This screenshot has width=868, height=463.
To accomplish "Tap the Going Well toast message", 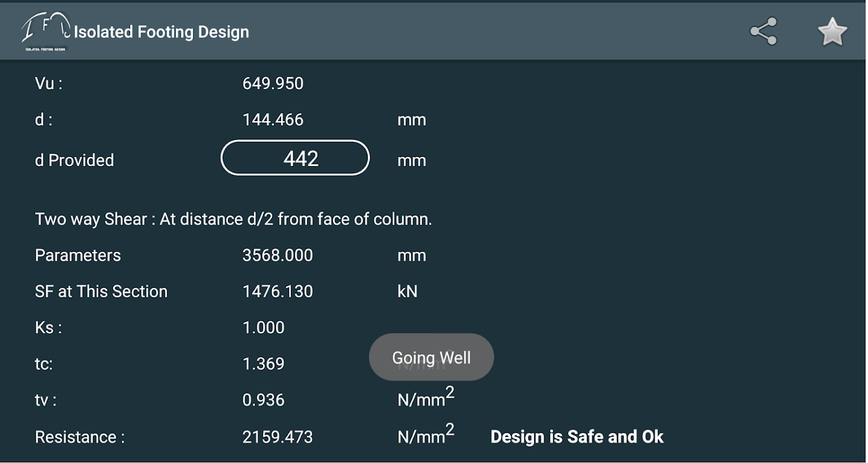I will tap(431, 357).
